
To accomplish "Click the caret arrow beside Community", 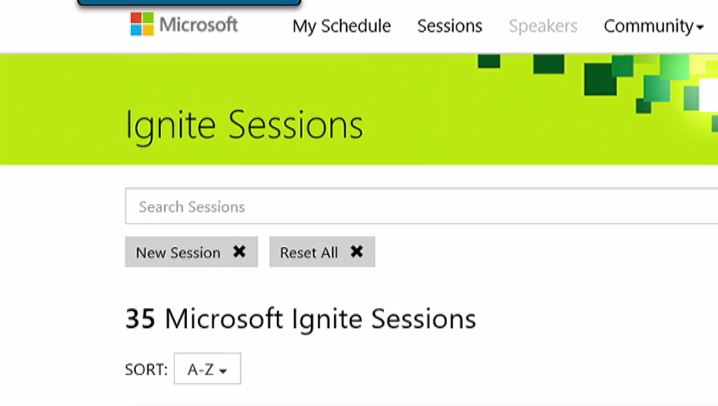I will 700,27.
